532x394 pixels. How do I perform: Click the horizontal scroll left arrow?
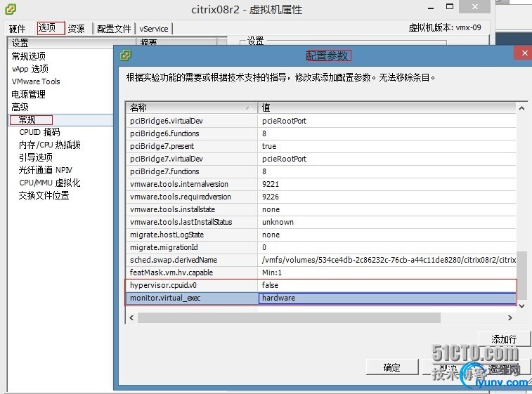pos(131,318)
